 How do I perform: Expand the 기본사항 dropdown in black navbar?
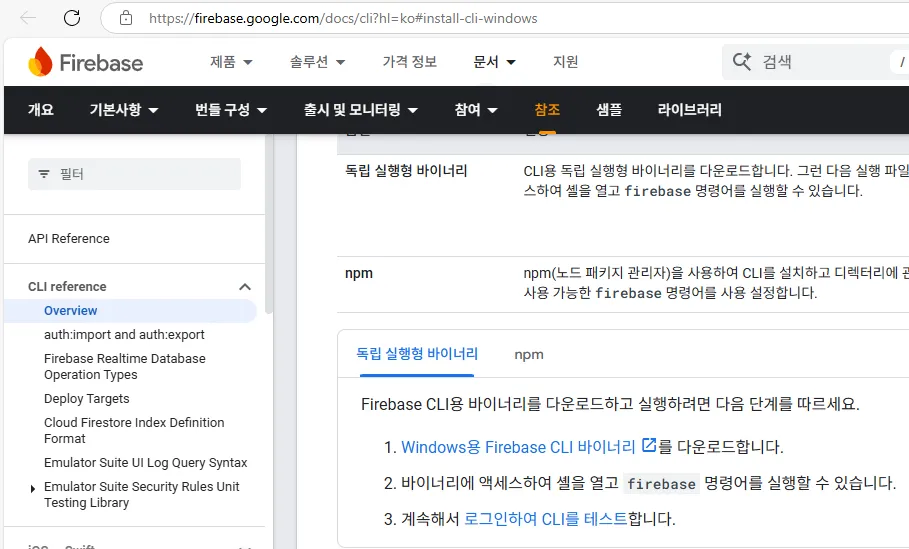point(123,110)
